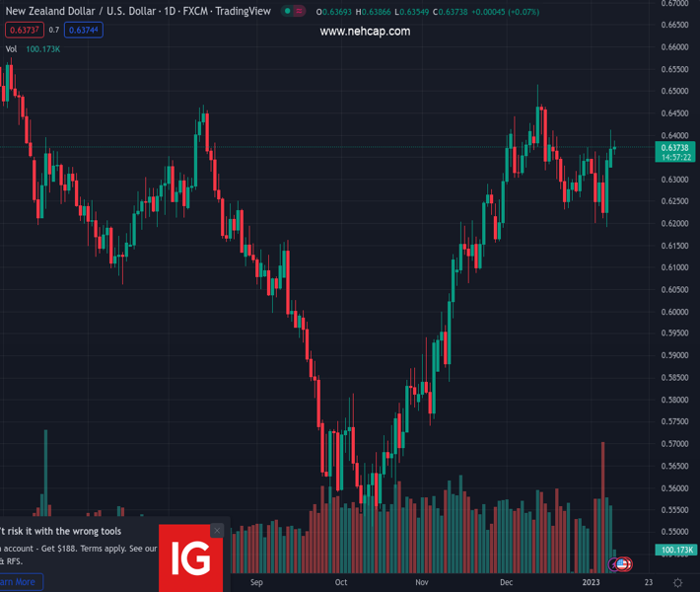Click the green market open status dot
Screen dimensions: 700x592
pos(288,11)
